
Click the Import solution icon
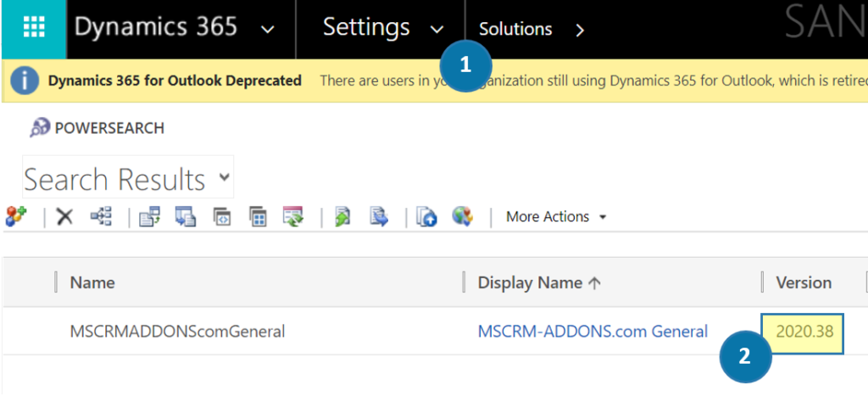(149, 216)
